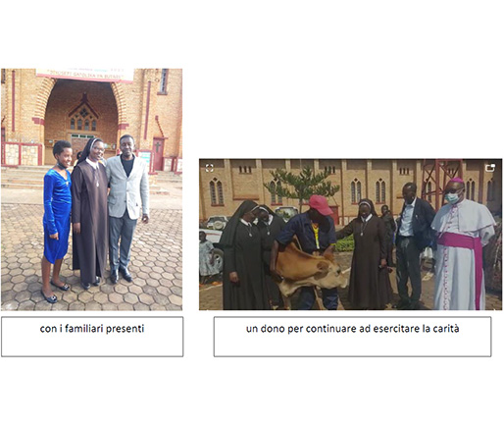Click the woman in the blue dress

(57, 222)
